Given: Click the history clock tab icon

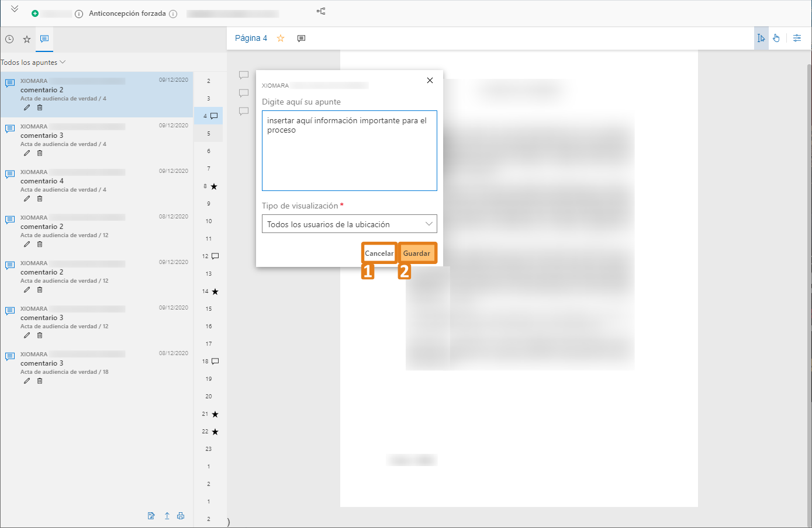Looking at the screenshot, I should pos(9,39).
